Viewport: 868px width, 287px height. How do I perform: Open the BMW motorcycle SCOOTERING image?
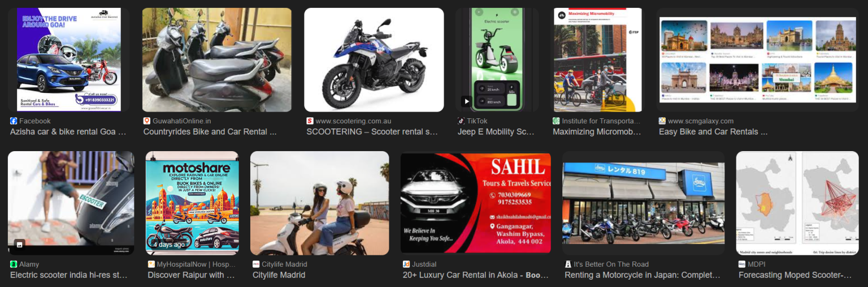tap(374, 59)
